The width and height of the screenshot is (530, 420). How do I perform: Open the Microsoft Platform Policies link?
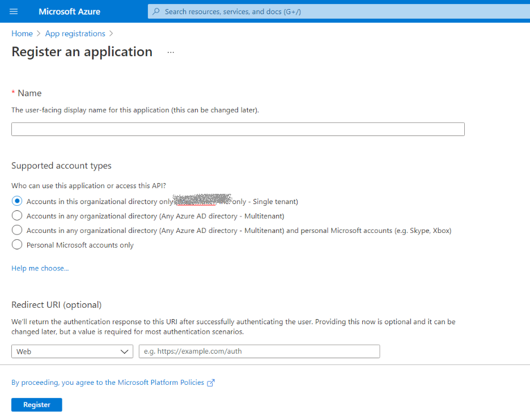tap(108, 383)
